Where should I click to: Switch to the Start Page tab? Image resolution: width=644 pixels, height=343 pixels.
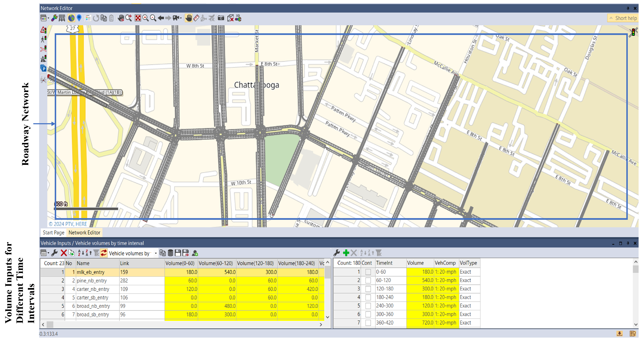(53, 232)
